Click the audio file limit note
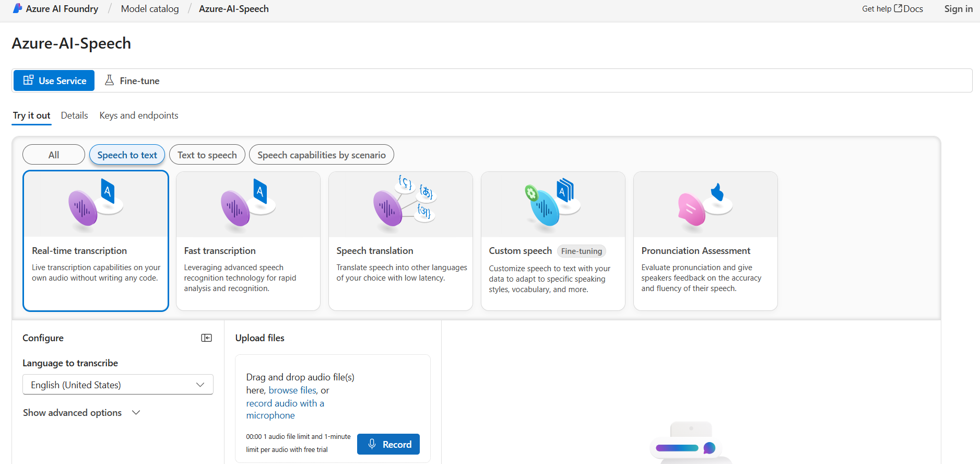980x464 pixels. [298, 443]
